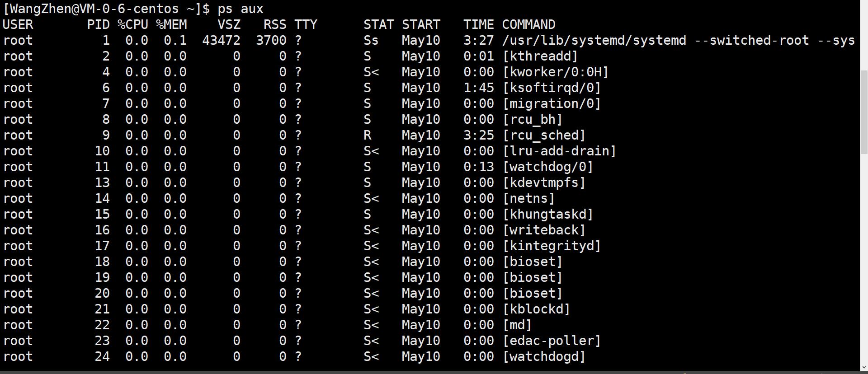
Task: Click the TIME value 3:27 for systemd
Action: (x=479, y=40)
